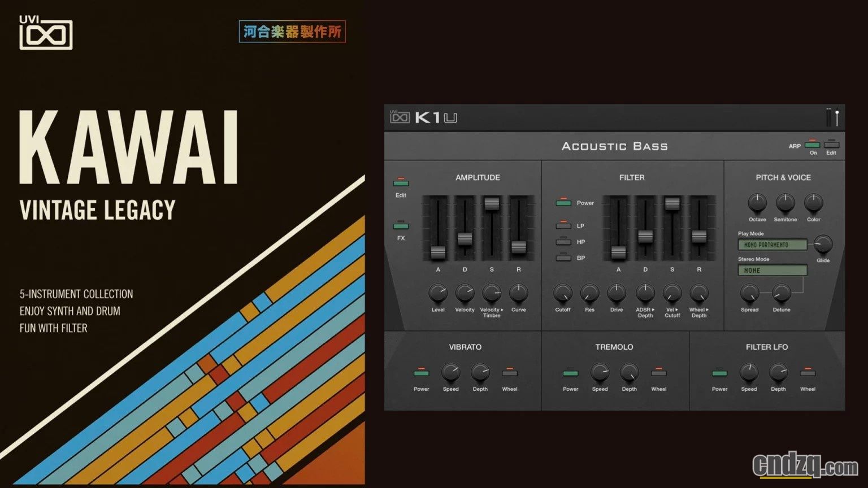Toggle the Vibrato Wheel switch
Image resolution: width=868 pixels, height=488 pixels.
[510, 373]
